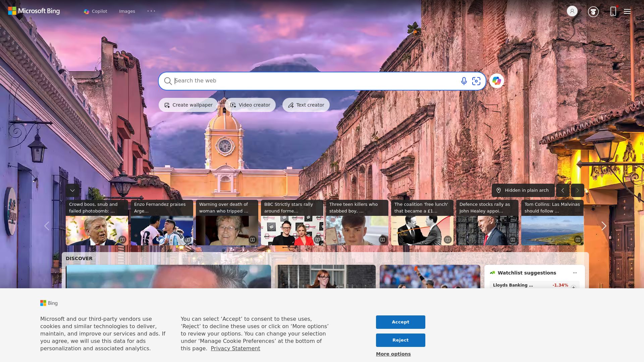Click reader icon on Enzo Fernandez card

(x=187, y=240)
